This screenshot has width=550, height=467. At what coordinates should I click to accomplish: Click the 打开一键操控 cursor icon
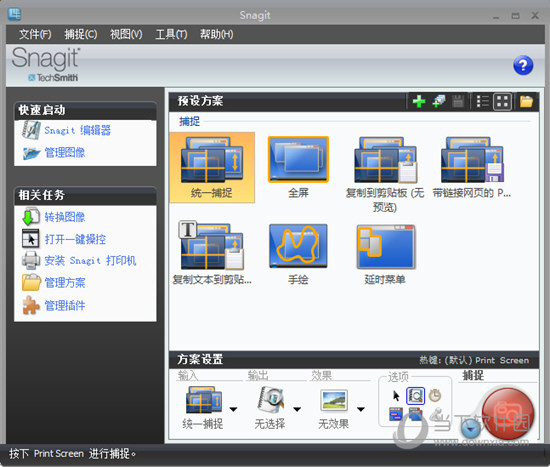pyautogui.click(x=31, y=239)
